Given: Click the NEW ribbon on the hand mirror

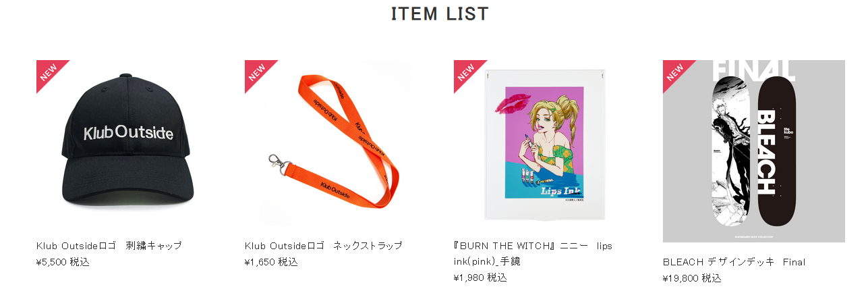Looking at the screenshot, I should [x=466, y=72].
